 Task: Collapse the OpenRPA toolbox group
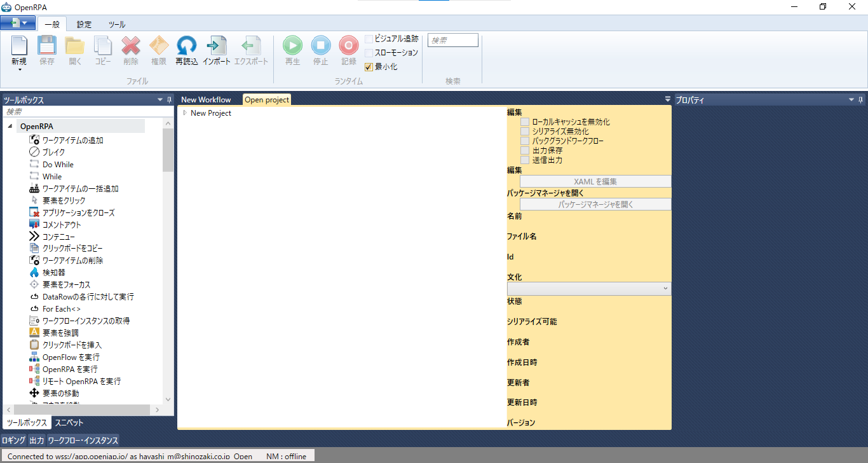(10, 125)
